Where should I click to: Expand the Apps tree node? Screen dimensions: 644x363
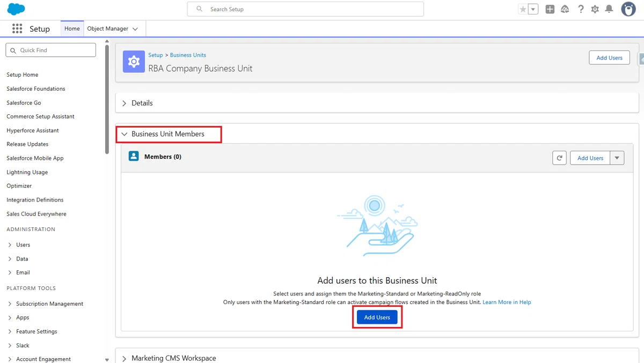coord(10,318)
